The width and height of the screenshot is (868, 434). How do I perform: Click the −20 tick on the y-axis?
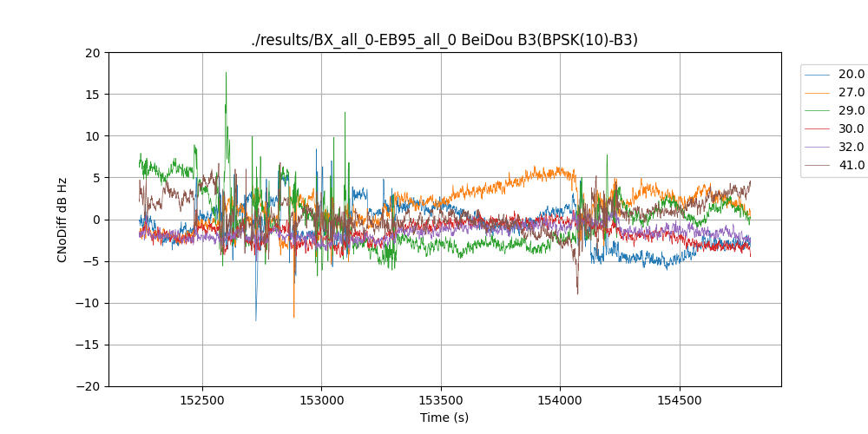click(88, 386)
